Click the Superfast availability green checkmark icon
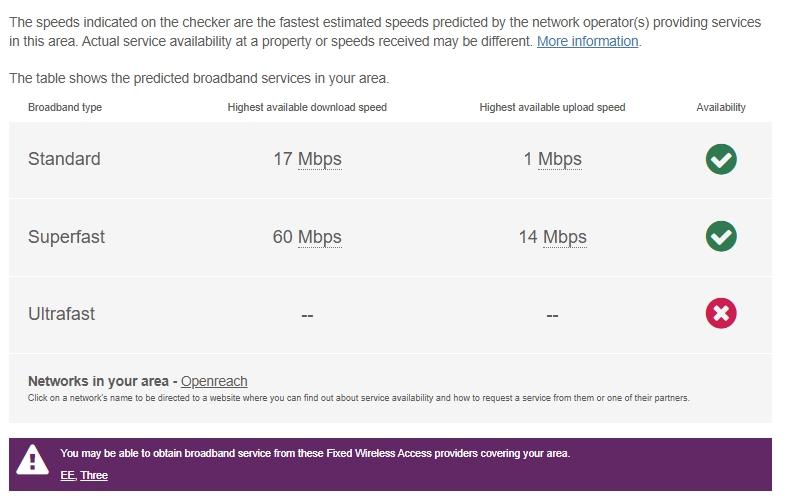This screenshot has height=500, width=791. 721,236
